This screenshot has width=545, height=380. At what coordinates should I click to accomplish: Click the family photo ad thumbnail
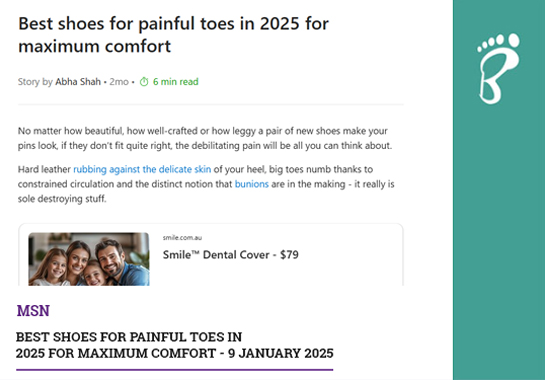click(x=89, y=259)
